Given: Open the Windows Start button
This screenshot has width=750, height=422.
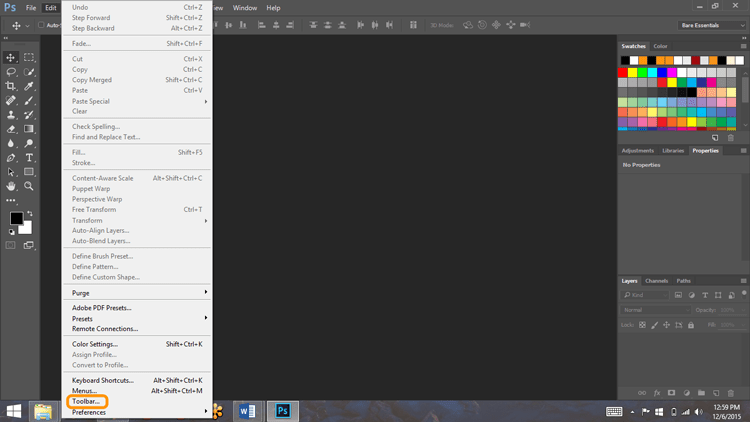Looking at the screenshot, I should (x=14, y=411).
